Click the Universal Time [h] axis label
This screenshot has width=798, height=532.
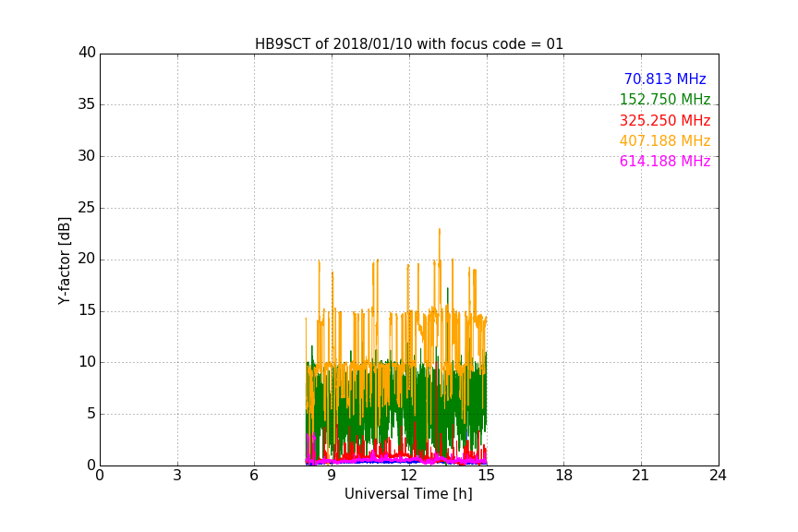[x=408, y=494]
